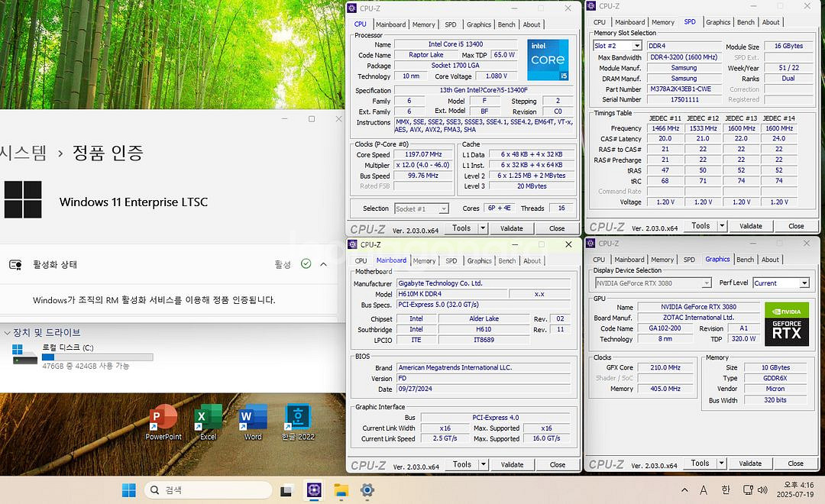Viewport: 825px width, 504px height.
Task: Click the activation state icon in settings
Action: point(15,265)
